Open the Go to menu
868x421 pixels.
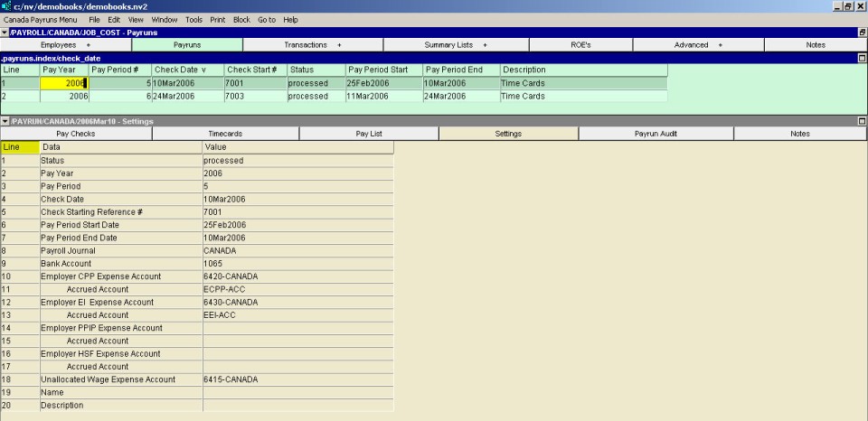coord(267,19)
